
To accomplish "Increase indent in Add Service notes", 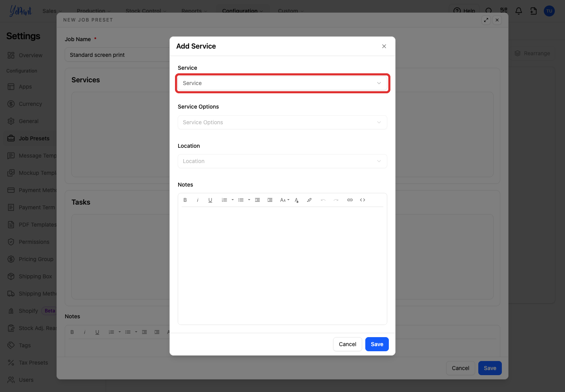I will [270, 200].
